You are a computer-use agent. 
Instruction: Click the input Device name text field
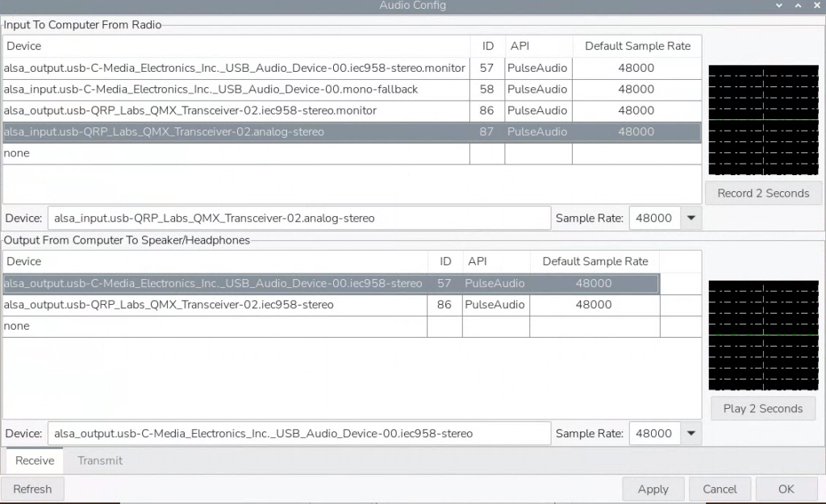(298, 218)
